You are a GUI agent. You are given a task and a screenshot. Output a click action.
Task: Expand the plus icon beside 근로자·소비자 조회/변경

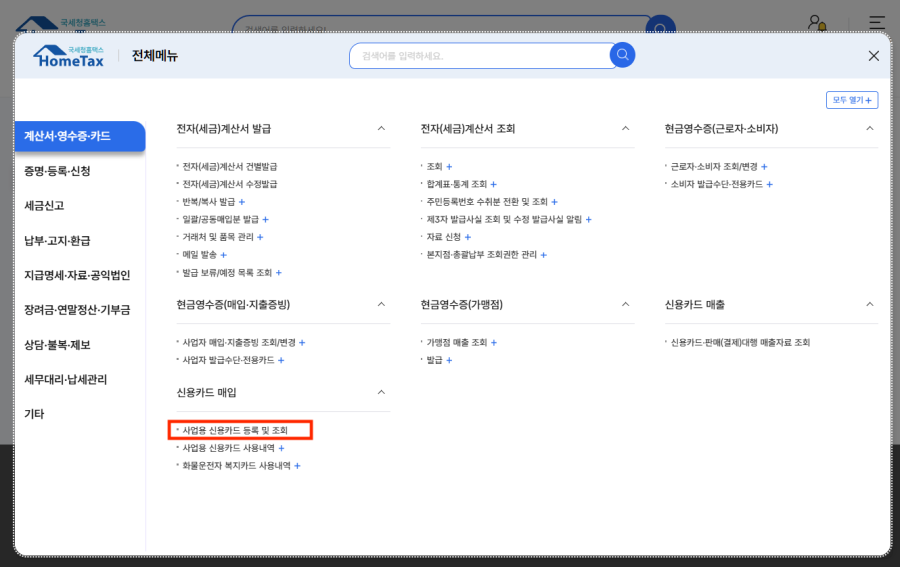click(764, 167)
